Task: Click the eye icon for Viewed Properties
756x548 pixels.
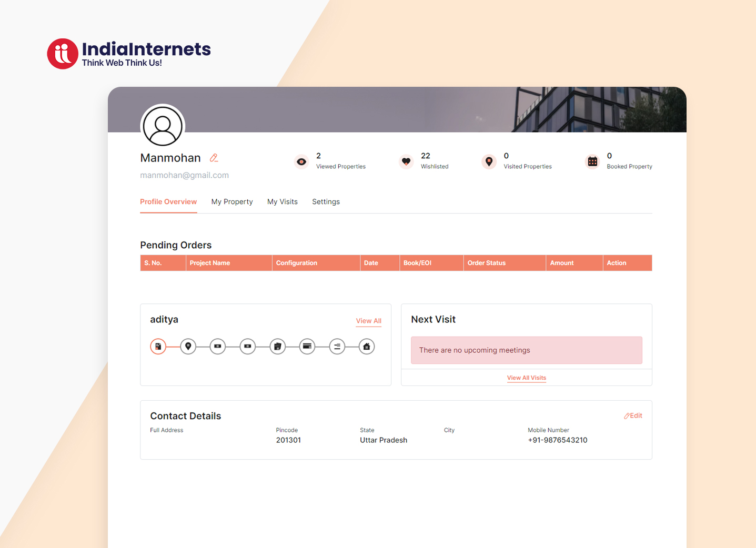Action: click(x=301, y=161)
